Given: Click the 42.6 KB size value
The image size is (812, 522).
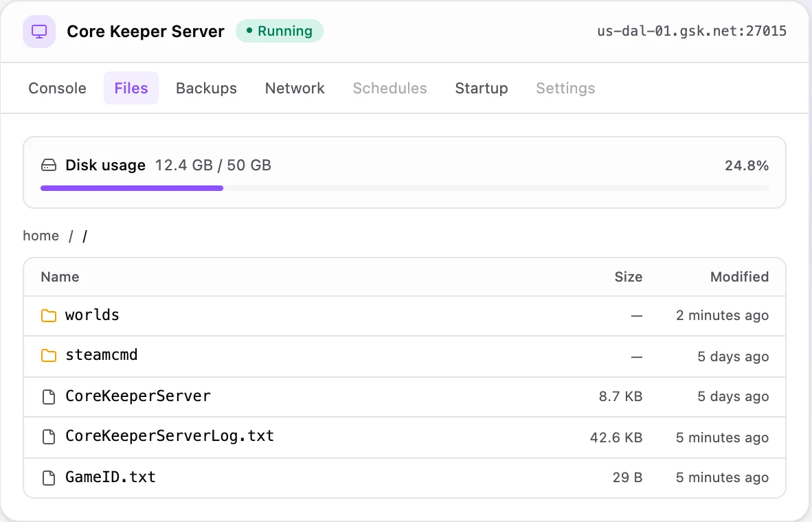Looking at the screenshot, I should pos(616,438).
